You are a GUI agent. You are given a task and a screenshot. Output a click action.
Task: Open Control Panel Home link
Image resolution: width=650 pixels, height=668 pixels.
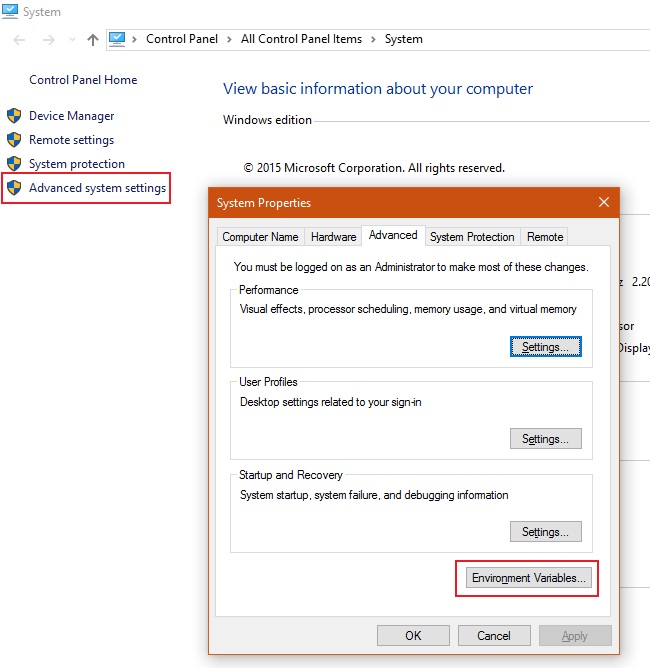(x=83, y=80)
